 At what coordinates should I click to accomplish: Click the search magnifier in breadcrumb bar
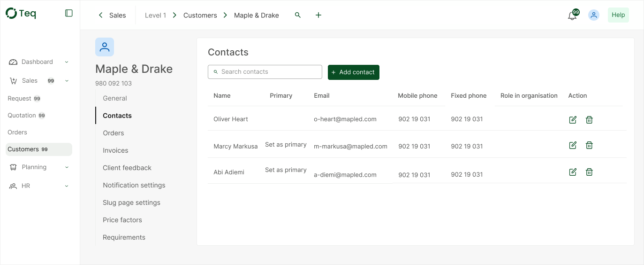(x=298, y=15)
